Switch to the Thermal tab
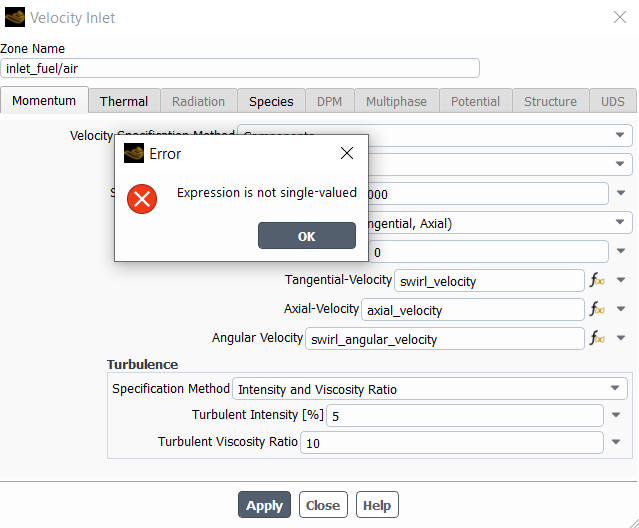 click(x=123, y=101)
